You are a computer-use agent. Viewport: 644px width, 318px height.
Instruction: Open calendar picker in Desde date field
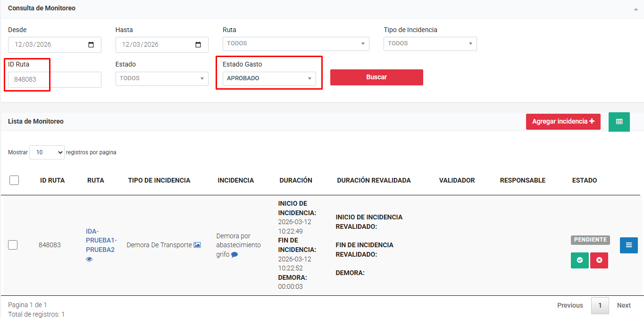91,45
